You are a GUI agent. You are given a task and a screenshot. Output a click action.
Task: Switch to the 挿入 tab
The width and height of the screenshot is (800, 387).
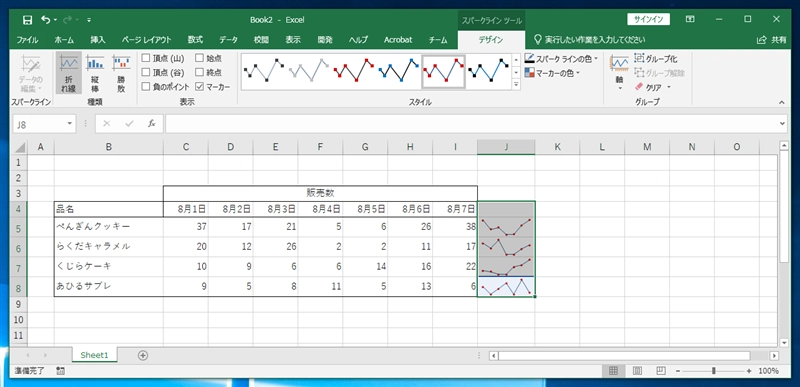coord(97,40)
